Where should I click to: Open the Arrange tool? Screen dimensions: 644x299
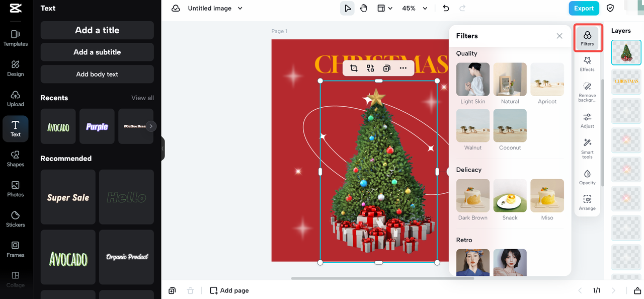(587, 202)
